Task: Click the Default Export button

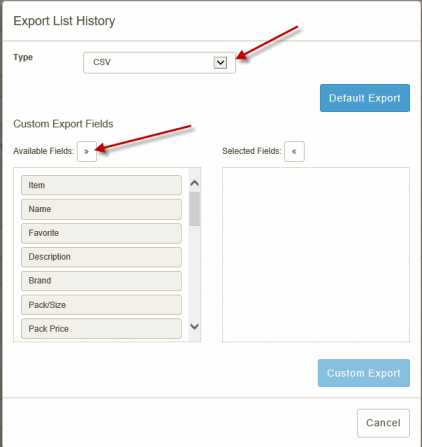Action: (x=365, y=98)
